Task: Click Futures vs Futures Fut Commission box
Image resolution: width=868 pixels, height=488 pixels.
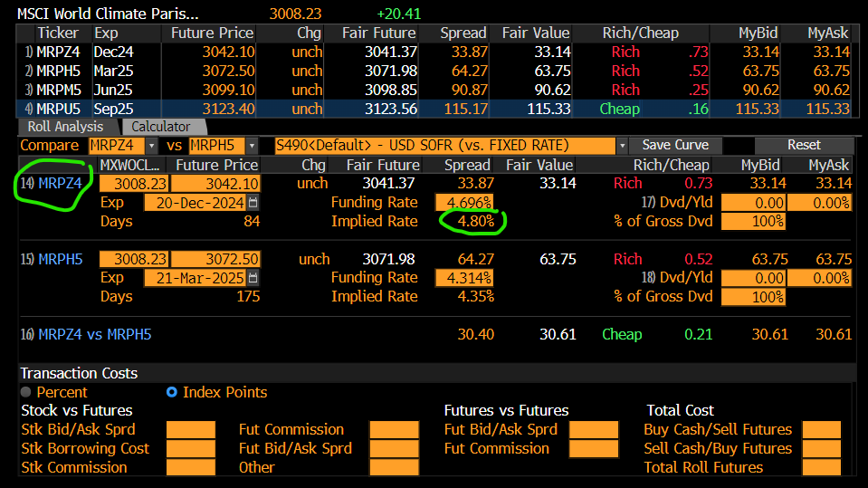Action: (x=594, y=449)
